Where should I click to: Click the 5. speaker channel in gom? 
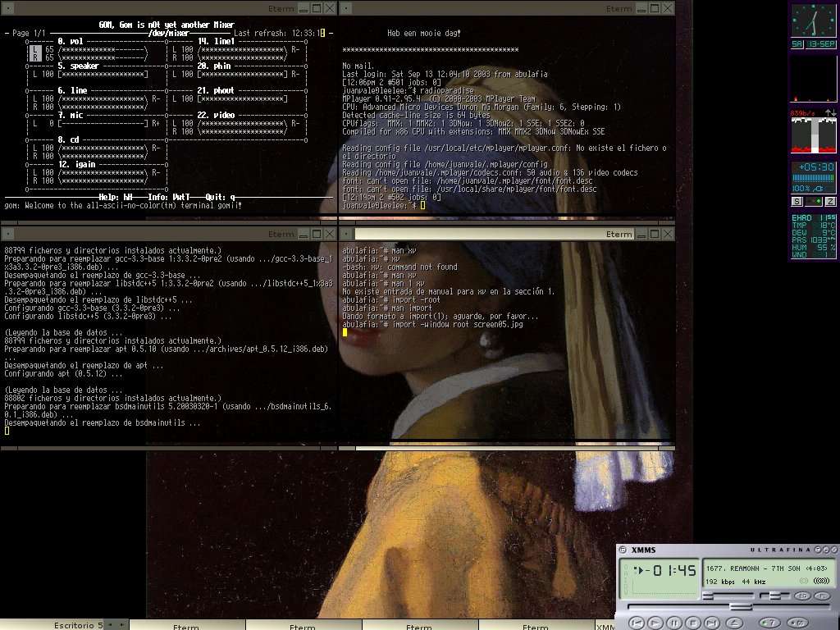coord(78,66)
